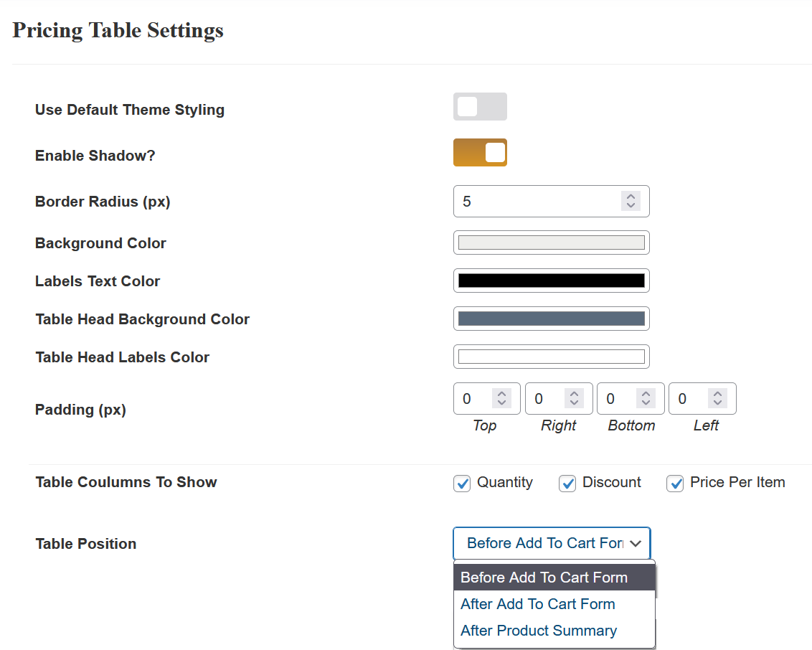Screen dimensions: 812x650
Task: Collapse the Table Position dropdown
Action: coord(552,543)
